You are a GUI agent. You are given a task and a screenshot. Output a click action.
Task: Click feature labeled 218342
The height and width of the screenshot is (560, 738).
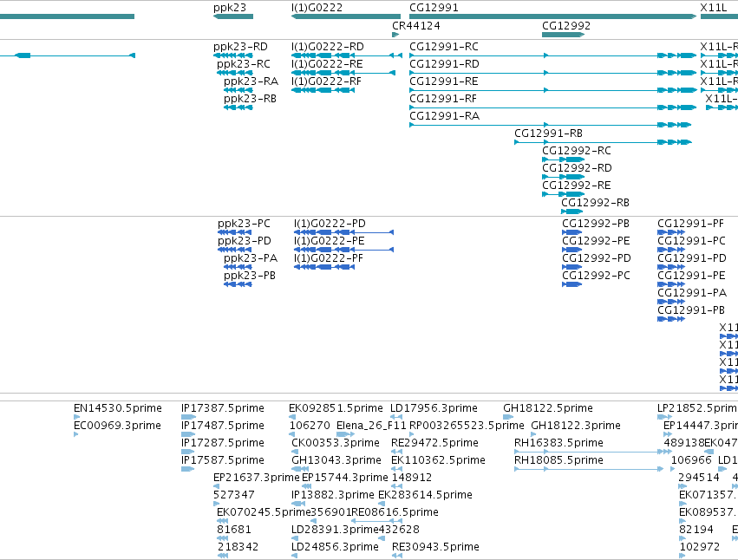pyautogui.click(x=223, y=556)
